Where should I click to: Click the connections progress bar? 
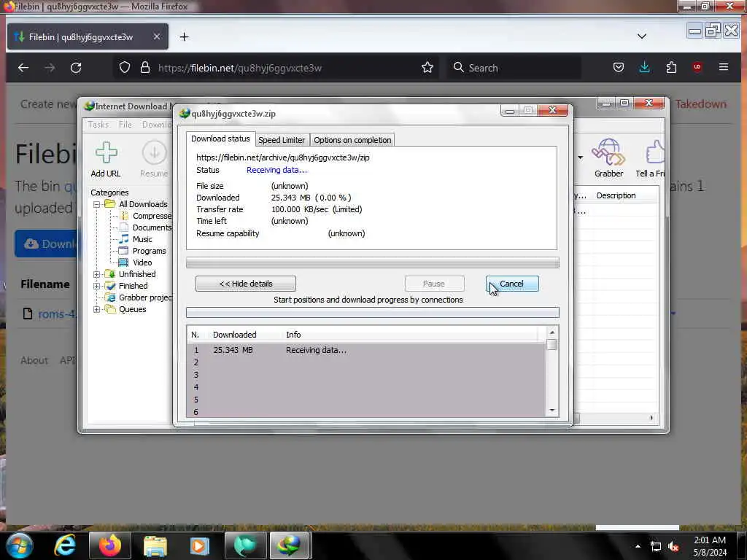point(373,312)
